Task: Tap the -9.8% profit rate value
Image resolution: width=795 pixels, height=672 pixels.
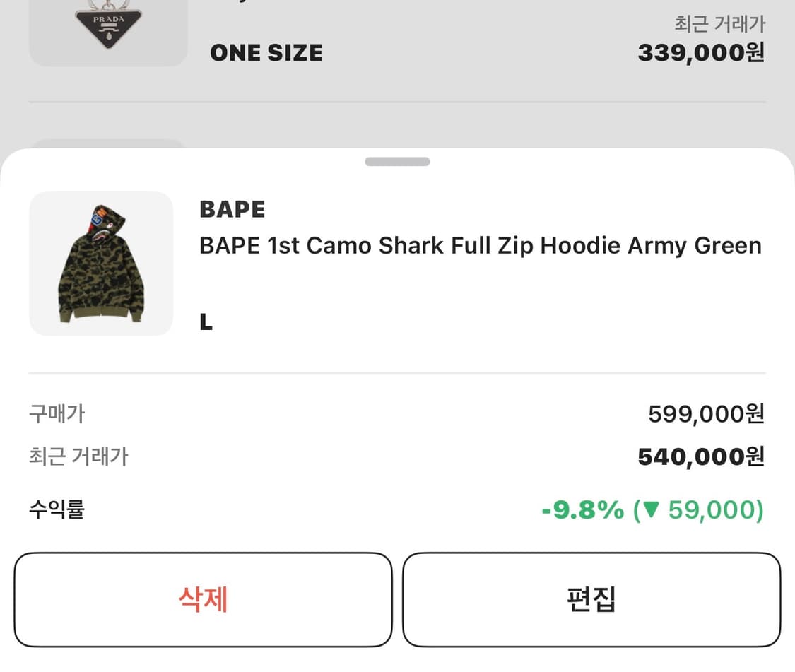Action: [x=583, y=509]
